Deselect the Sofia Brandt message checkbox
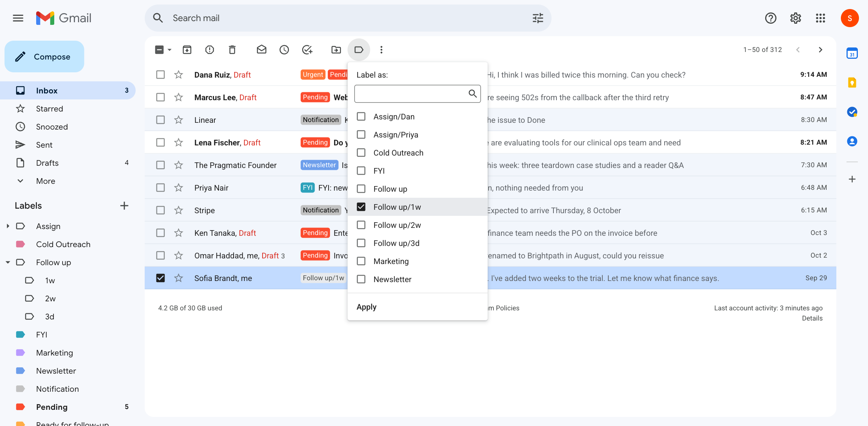Screen dimensions: 868x426 [160, 278]
